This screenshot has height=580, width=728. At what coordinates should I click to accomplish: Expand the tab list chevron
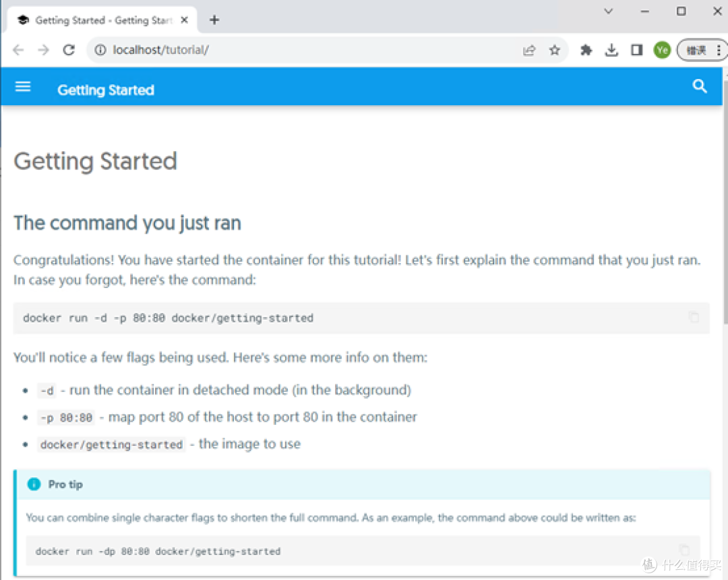click(608, 11)
